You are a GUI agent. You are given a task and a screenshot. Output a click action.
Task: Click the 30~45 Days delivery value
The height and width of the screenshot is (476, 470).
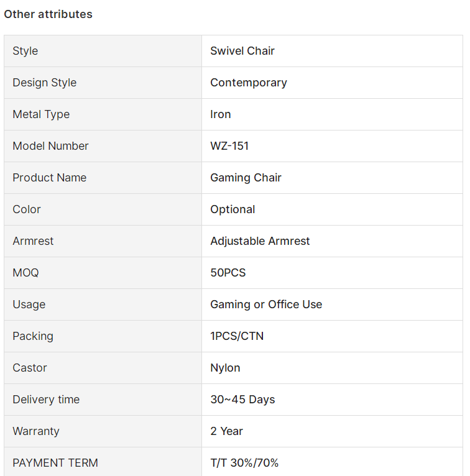(242, 400)
